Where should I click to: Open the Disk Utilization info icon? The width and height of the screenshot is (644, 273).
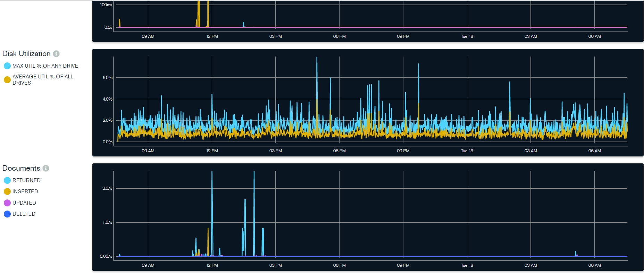[x=56, y=54]
